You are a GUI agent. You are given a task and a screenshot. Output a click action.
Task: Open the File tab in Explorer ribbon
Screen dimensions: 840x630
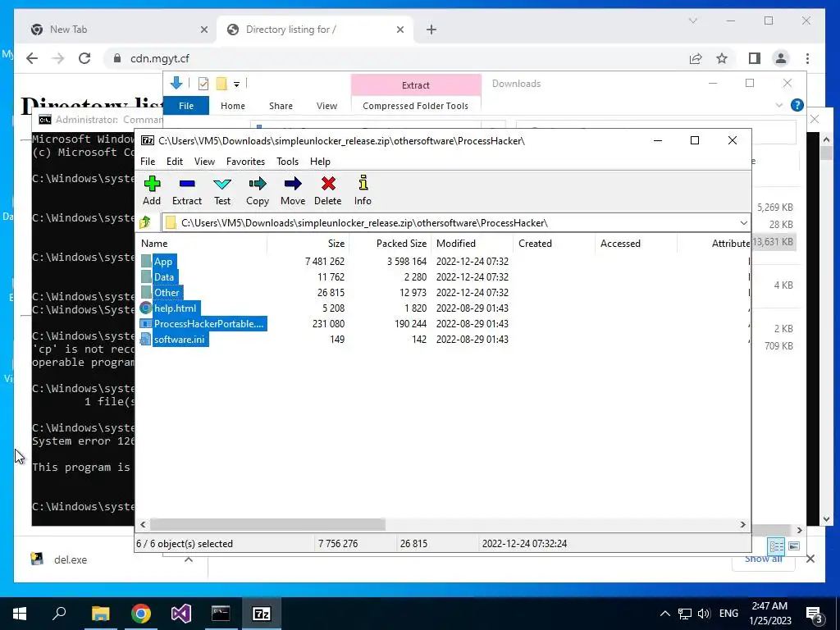(186, 106)
